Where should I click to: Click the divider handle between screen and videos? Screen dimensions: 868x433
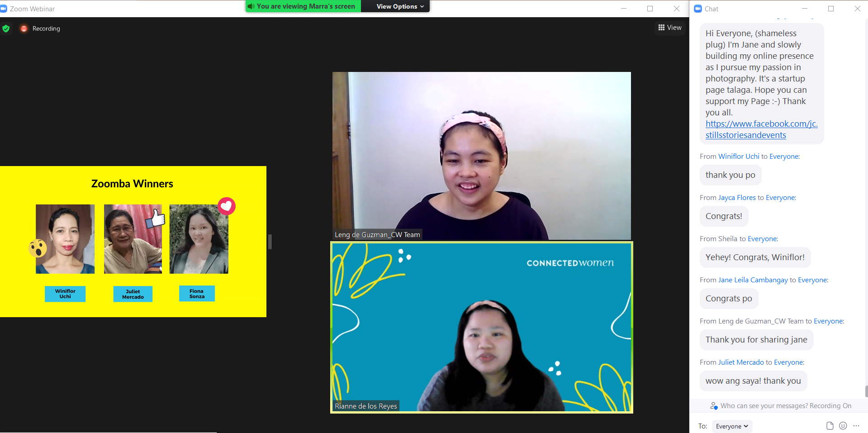(x=270, y=242)
